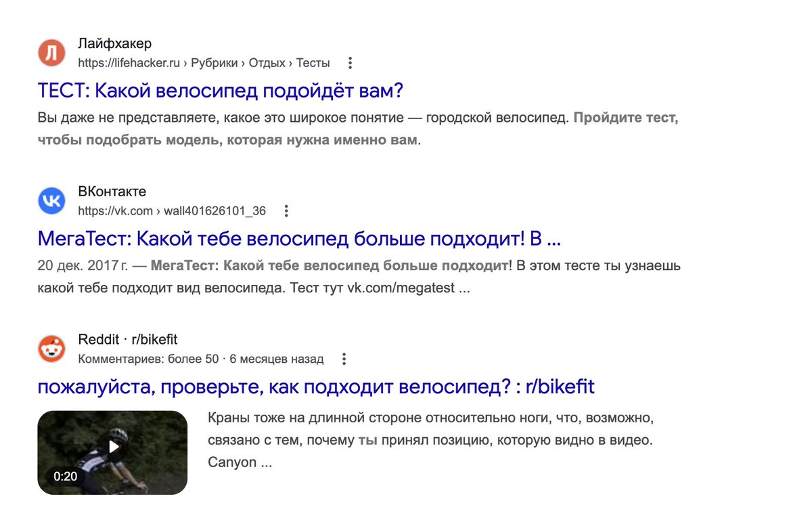The width and height of the screenshot is (812, 511).
Task: Click the '0:20' video duration badge
Action: (x=66, y=476)
